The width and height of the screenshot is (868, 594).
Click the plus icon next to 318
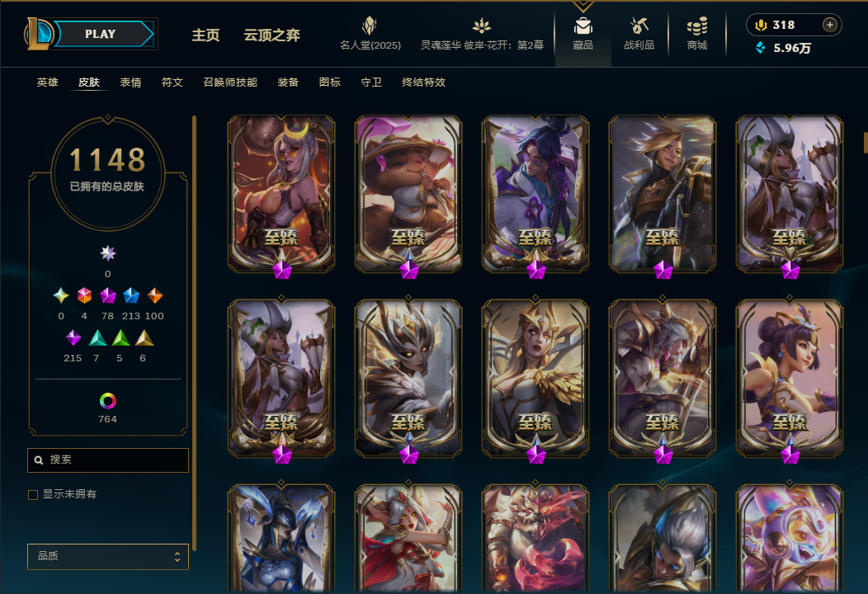[x=829, y=25]
